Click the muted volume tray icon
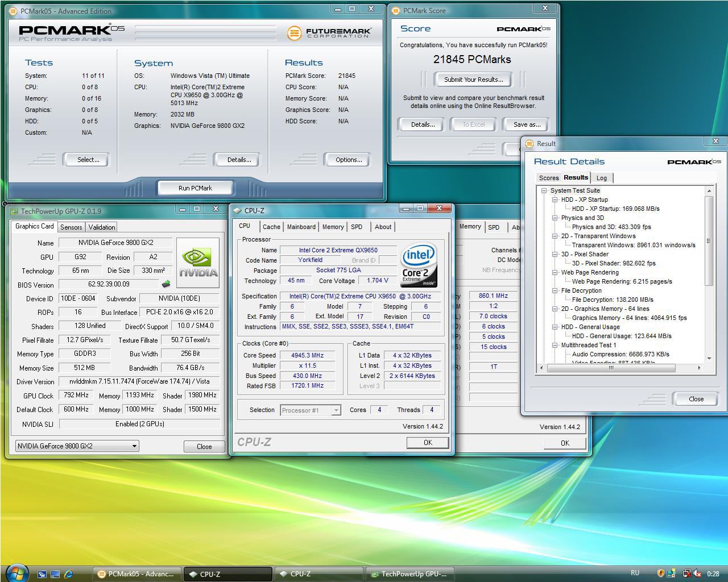The height and width of the screenshot is (582, 728). (x=697, y=573)
